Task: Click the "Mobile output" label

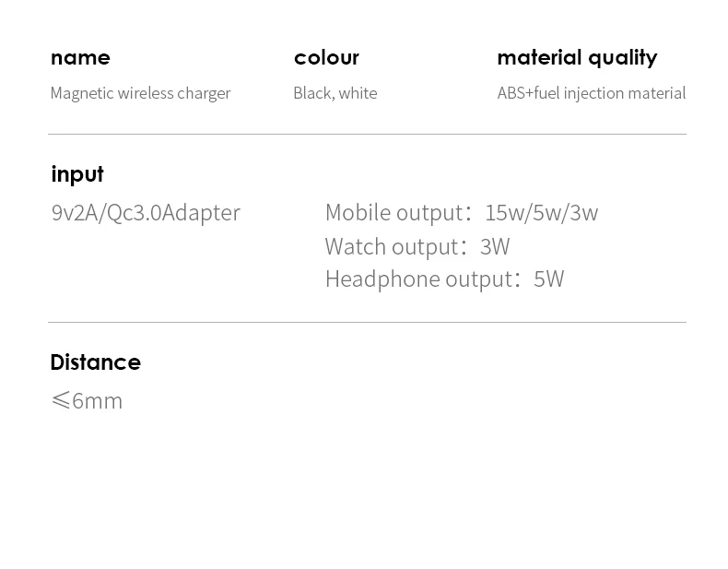Action: tap(393, 213)
